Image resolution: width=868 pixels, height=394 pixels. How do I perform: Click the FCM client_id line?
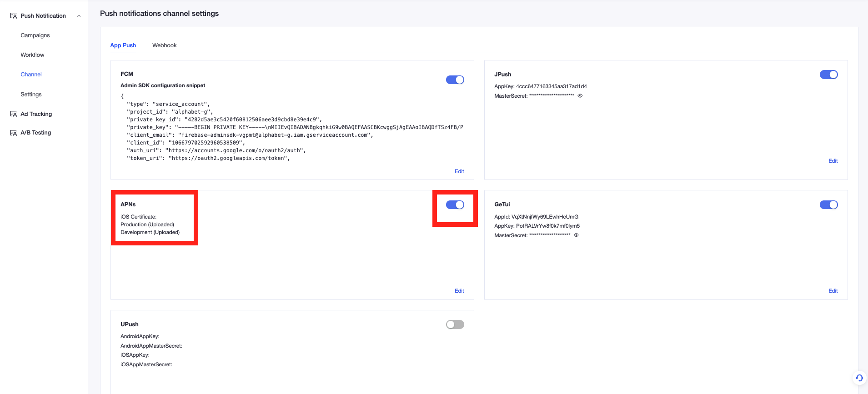[x=186, y=143]
